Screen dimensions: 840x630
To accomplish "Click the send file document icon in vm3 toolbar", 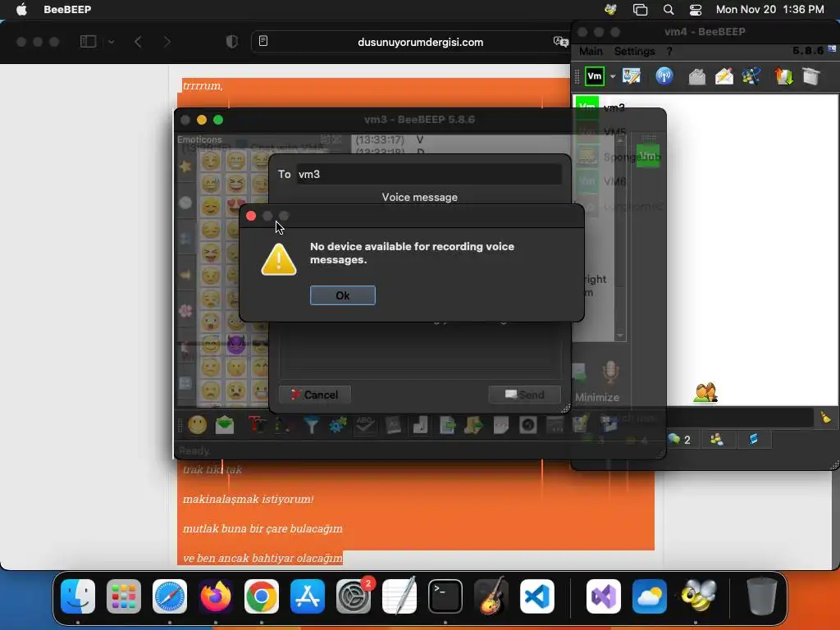I will coord(447,426).
